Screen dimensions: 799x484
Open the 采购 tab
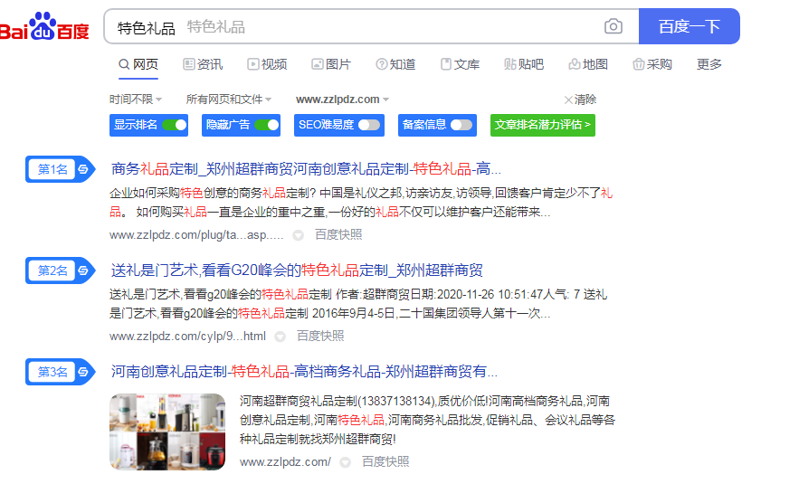(x=652, y=65)
